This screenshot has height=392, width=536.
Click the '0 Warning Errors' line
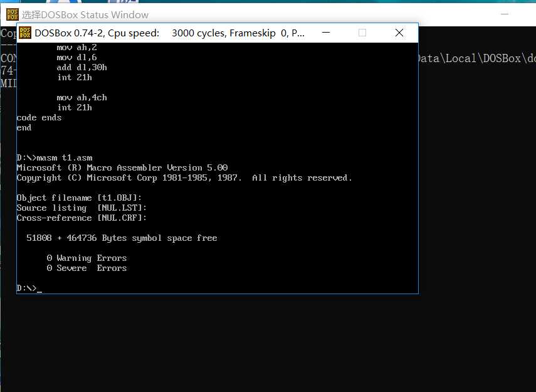coord(87,258)
